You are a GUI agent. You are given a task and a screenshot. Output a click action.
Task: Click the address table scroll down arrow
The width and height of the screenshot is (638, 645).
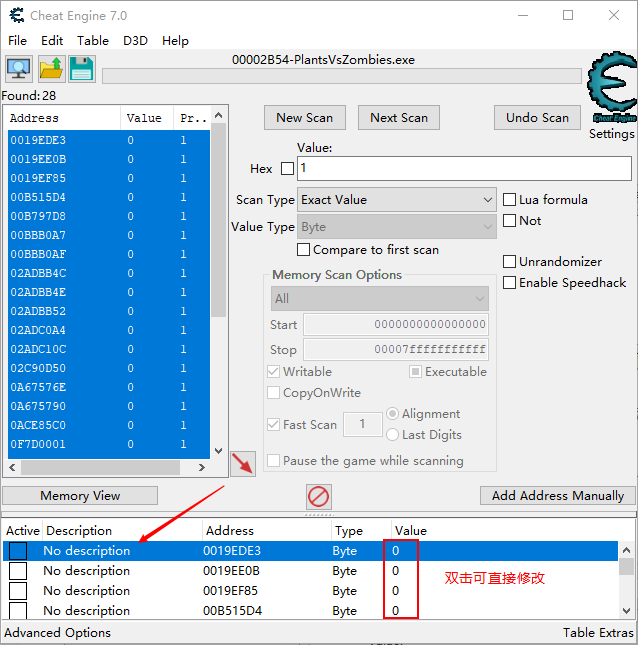coord(626,611)
